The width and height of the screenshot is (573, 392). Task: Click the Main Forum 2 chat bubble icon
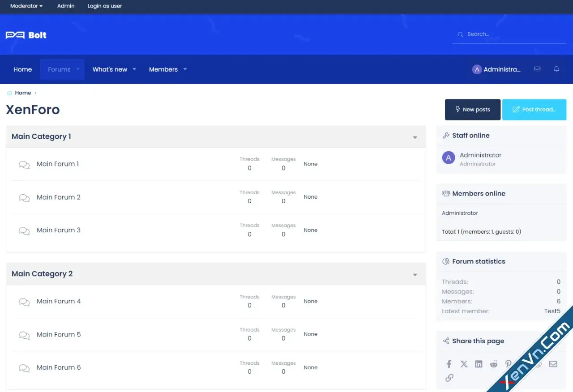(24, 198)
